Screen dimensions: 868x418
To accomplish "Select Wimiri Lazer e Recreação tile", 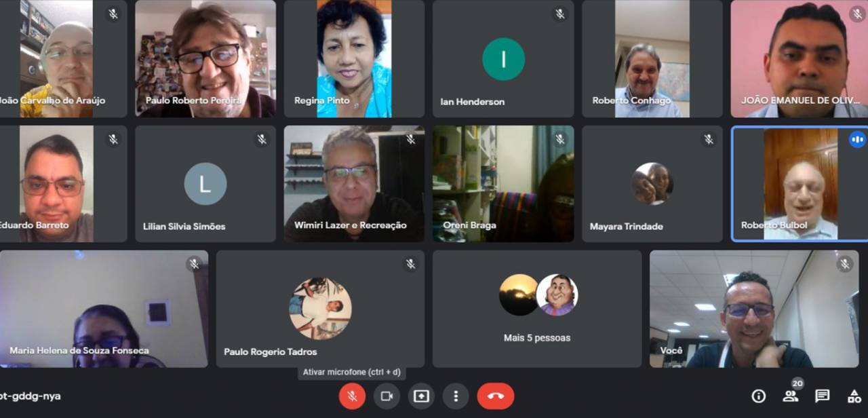I will point(354,184).
